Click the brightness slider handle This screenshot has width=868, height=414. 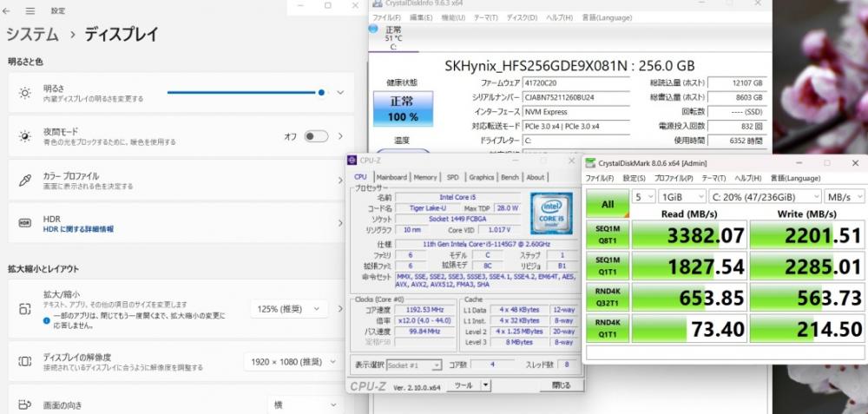322,92
